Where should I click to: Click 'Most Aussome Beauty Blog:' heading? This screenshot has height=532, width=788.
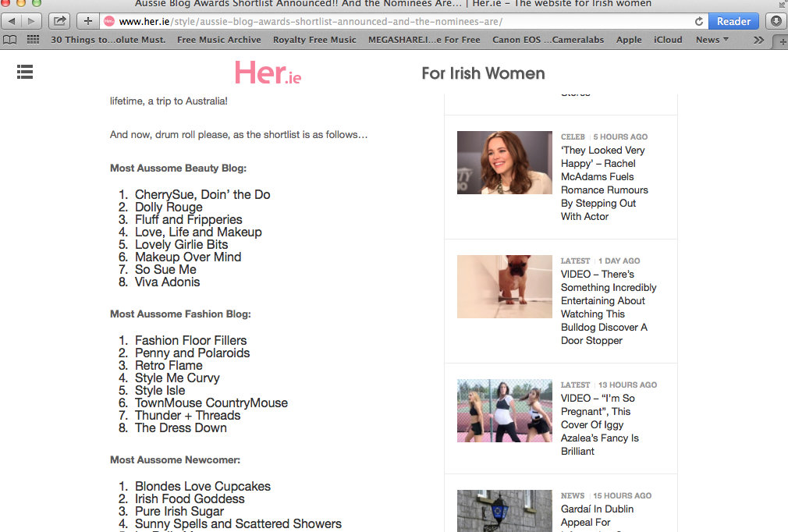179,168
